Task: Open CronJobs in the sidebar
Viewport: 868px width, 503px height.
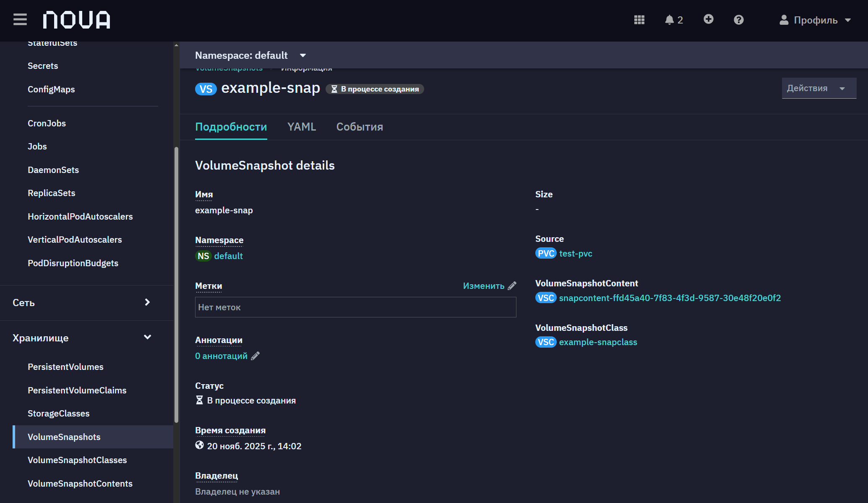Action: pyautogui.click(x=47, y=123)
